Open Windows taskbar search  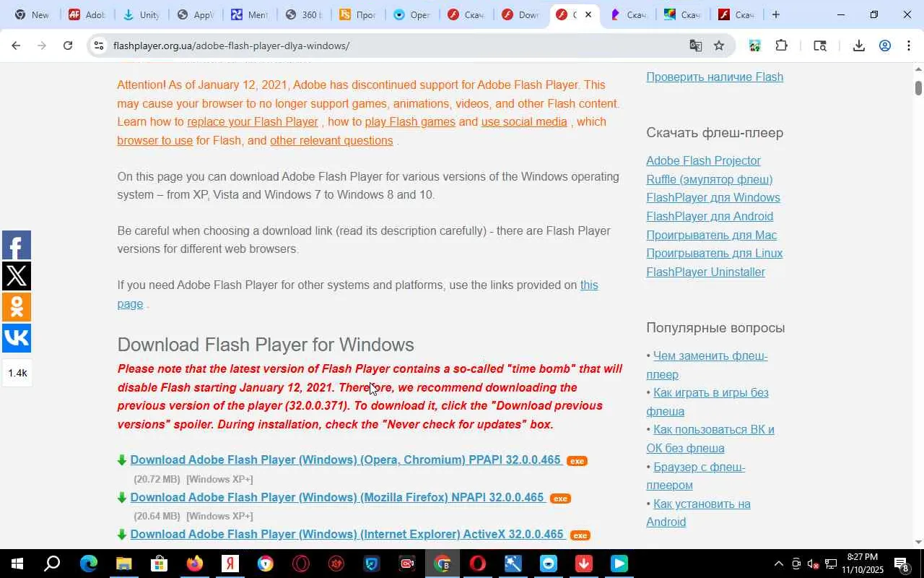[52, 564]
